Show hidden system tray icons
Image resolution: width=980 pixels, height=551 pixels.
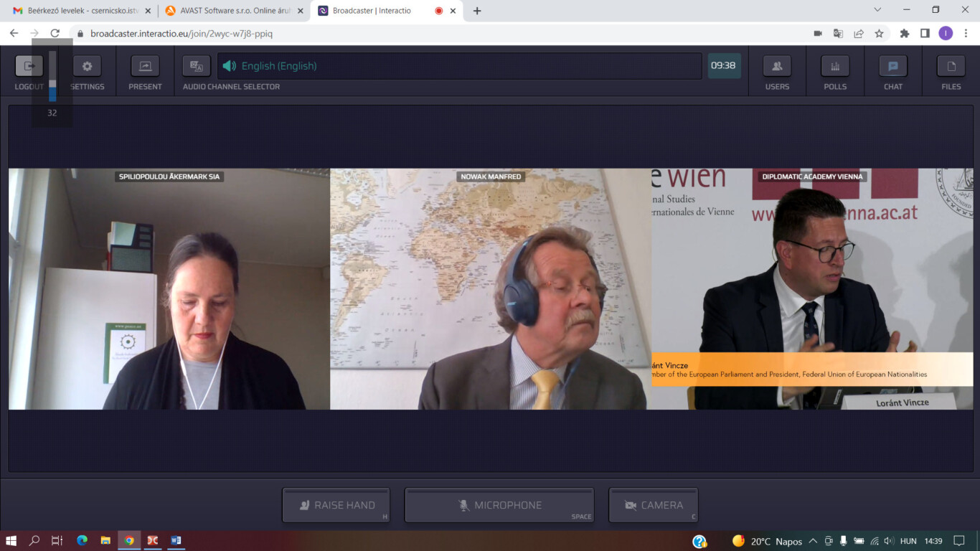(813, 541)
